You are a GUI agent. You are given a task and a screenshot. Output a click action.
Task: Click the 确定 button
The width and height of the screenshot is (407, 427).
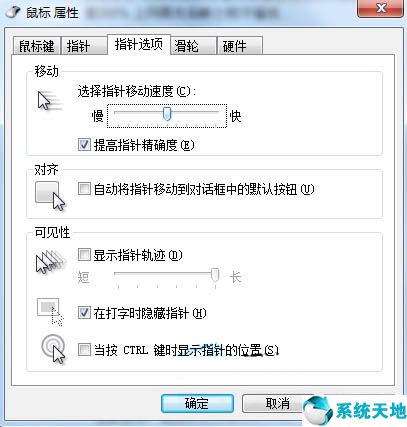pyautogui.click(x=197, y=404)
